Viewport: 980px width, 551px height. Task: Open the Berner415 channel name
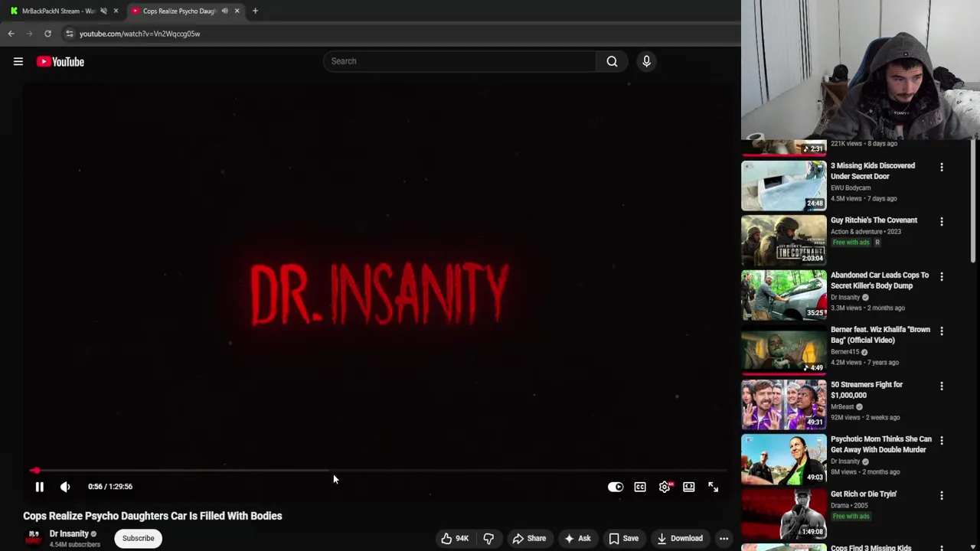[844, 352]
